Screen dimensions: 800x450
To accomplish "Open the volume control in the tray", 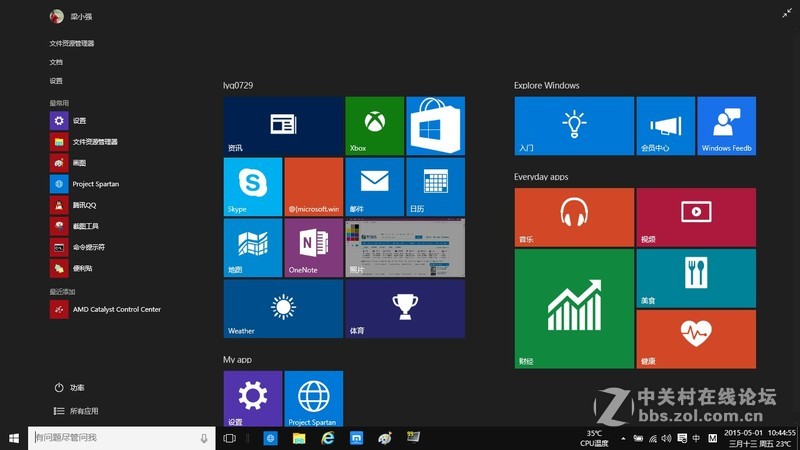I will coord(667,438).
